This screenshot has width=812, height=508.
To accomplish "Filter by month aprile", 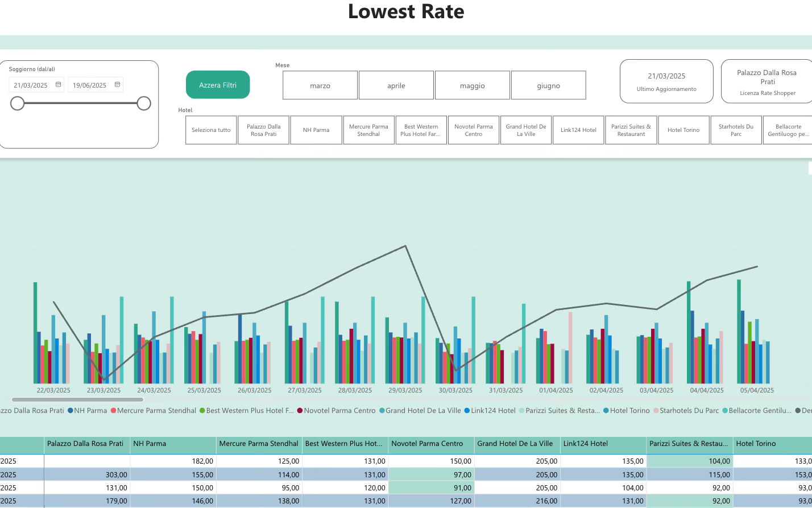I will [396, 85].
